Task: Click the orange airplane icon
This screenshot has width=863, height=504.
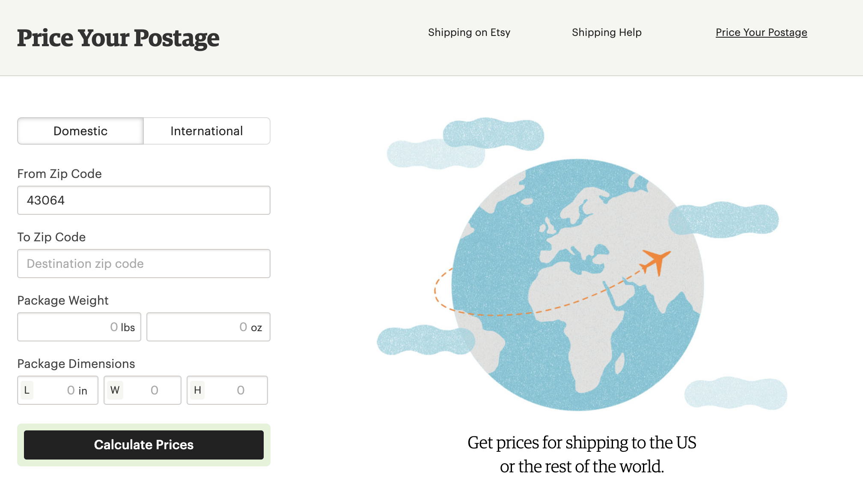Action: tap(655, 262)
